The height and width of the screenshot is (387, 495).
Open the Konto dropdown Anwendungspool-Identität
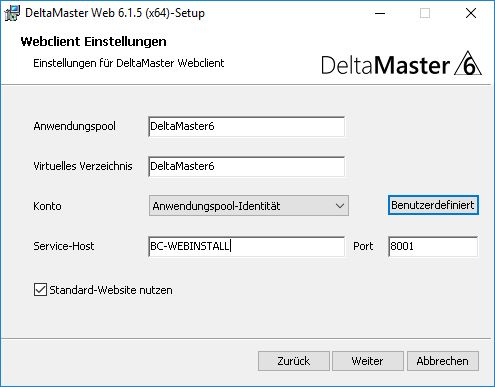point(249,206)
